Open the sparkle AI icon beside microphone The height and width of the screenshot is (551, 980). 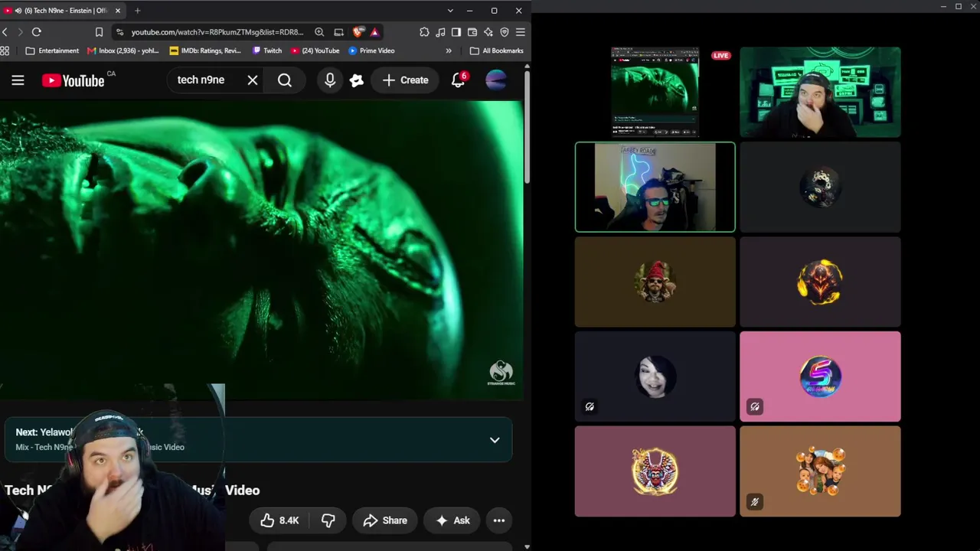(x=357, y=80)
